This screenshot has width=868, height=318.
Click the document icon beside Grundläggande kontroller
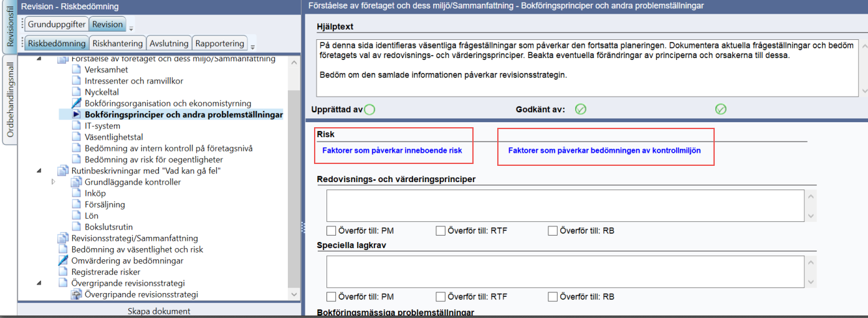coord(77,182)
